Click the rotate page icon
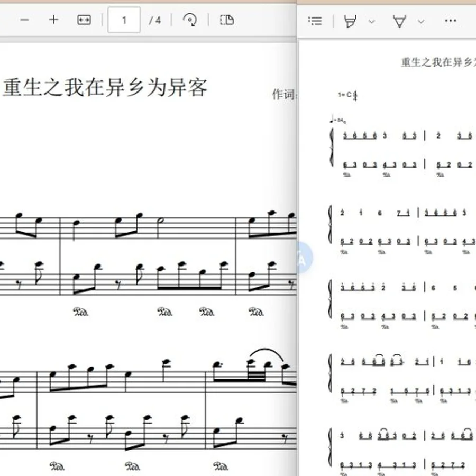 coord(190,20)
